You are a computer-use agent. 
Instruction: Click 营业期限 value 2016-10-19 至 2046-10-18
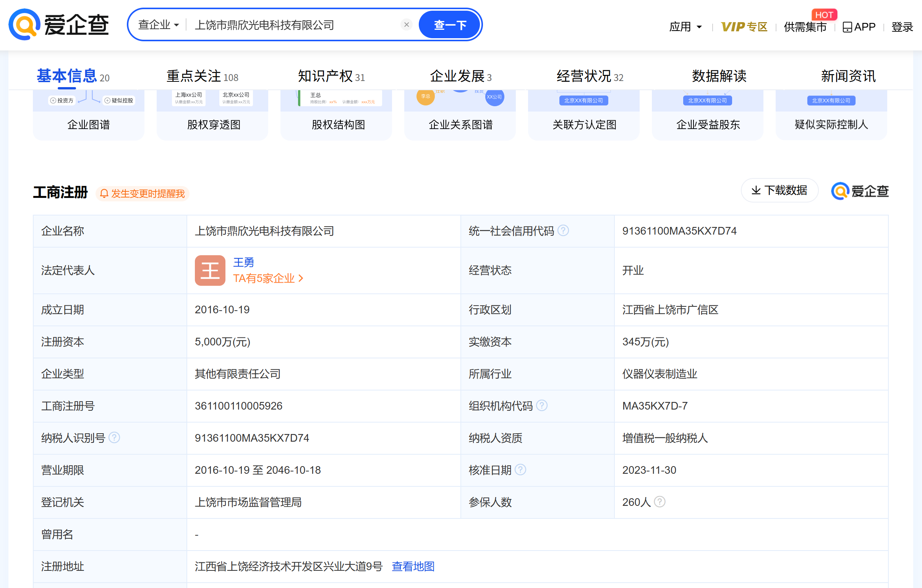(258, 470)
